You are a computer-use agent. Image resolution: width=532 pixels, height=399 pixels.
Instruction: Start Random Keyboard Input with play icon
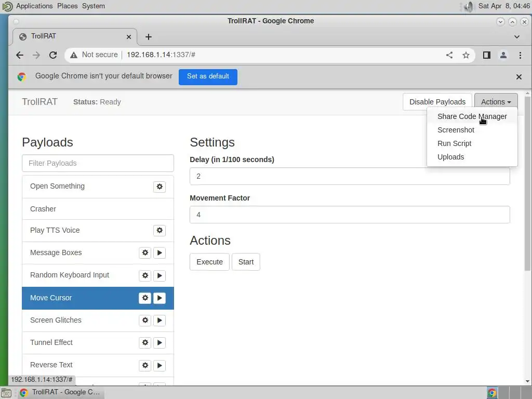click(159, 275)
